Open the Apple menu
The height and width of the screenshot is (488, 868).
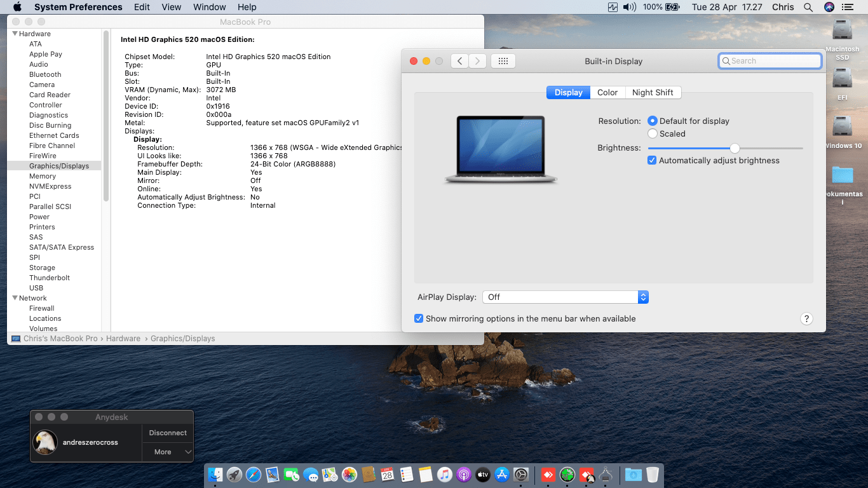click(x=17, y=7)
